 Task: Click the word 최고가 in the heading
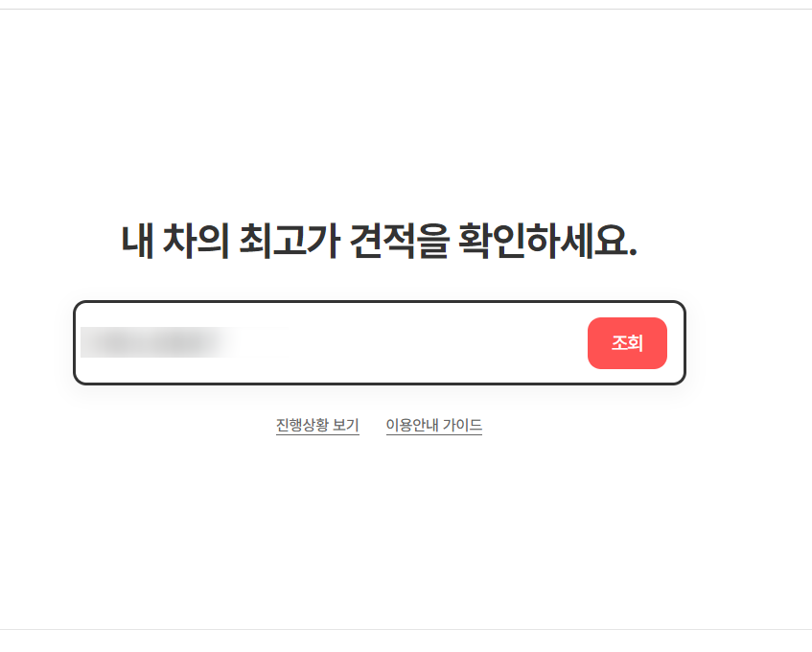click(290, 241)
